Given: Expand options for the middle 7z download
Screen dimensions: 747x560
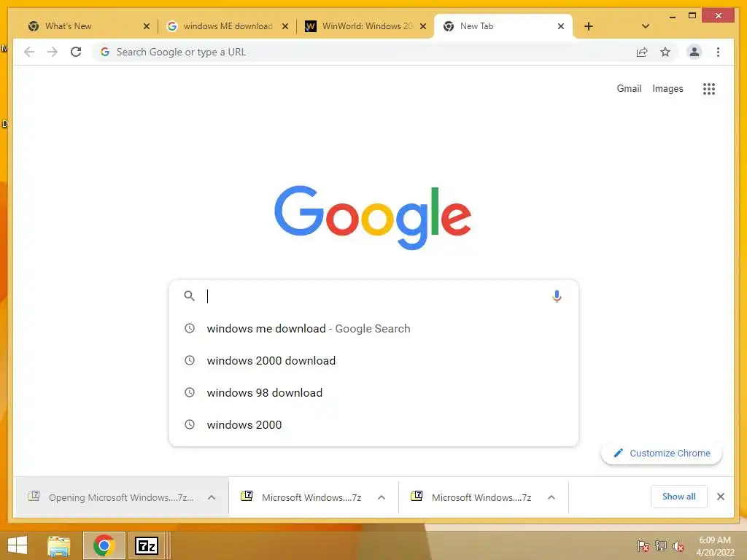Looking at the screenshot, I should pyautogui.click(x=381, y=497).
